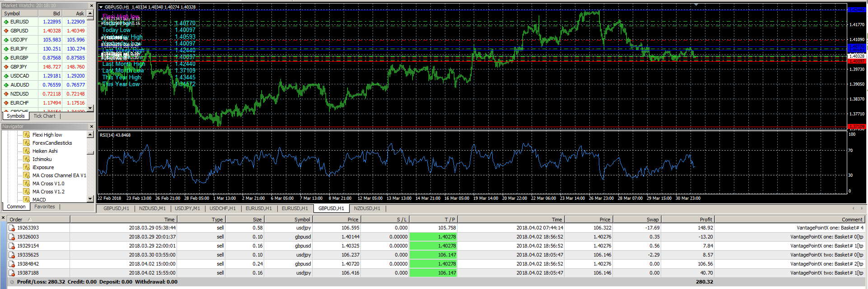The image size is (868, 289).
Task: Click the Ichimoku indicator icon in Navigator
Action: (27, 159)
